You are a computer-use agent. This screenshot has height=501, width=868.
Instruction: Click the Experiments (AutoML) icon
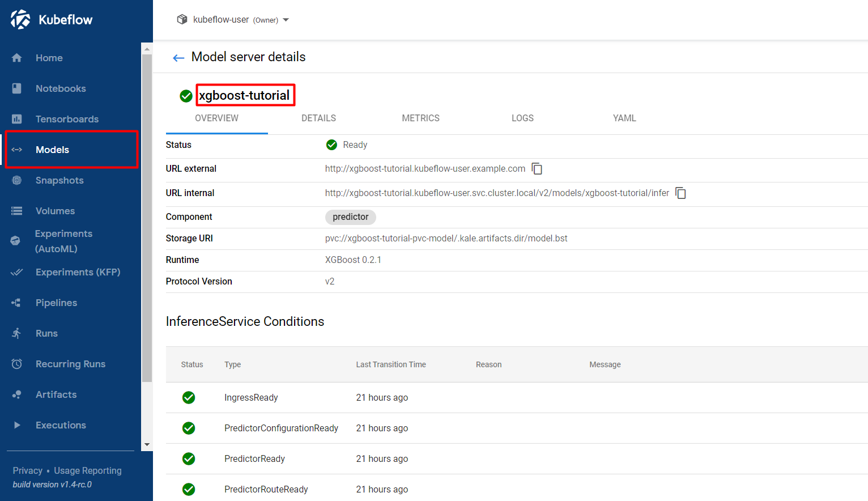click(x=15, y=241)
